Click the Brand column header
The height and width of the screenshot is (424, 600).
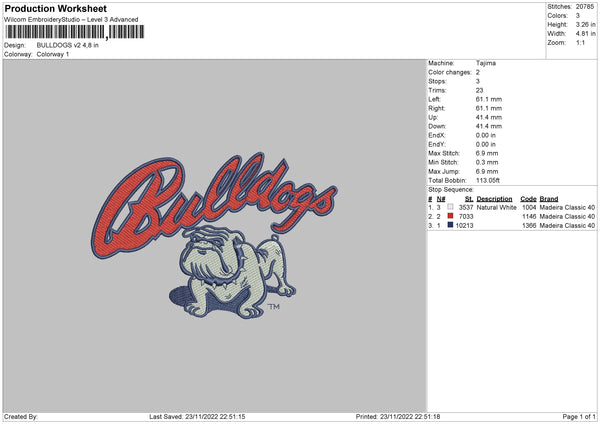click(x=549, y=199)
